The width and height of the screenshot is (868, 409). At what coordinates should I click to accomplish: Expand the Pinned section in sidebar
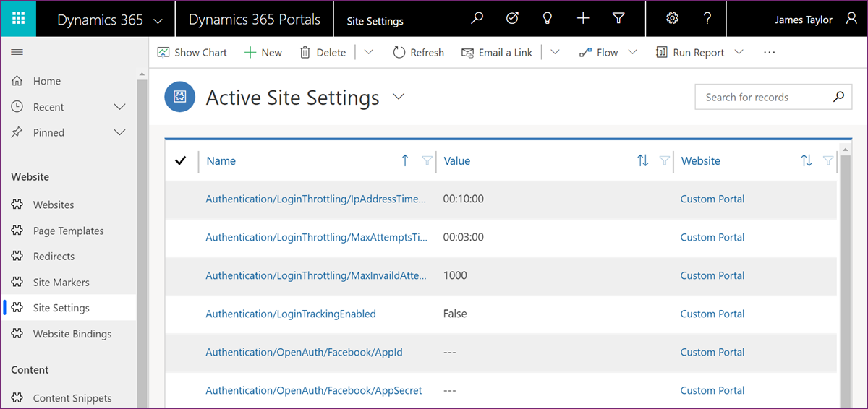tap(120, 132)
